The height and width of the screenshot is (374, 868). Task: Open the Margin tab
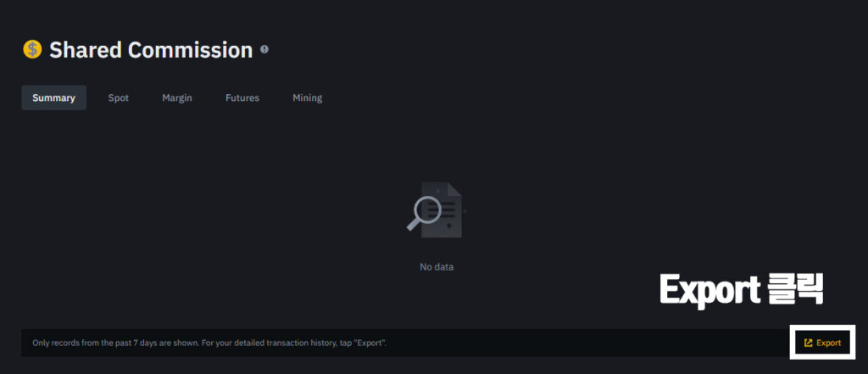[x=177, y=98]
